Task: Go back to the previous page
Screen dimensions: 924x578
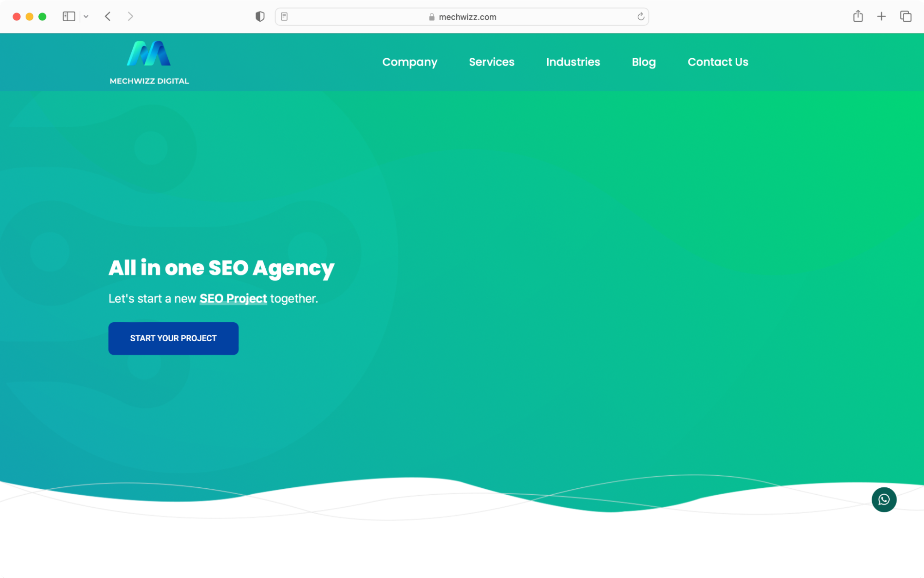Action: [108, 17]
